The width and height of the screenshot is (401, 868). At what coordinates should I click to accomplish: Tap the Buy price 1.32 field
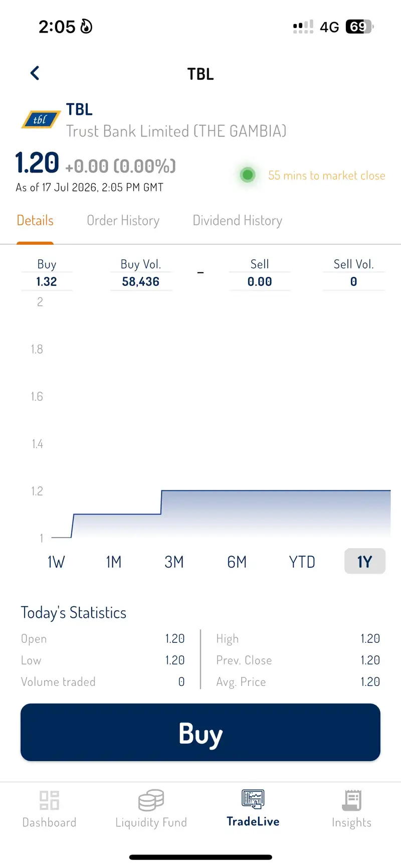(x=47, y=281)
